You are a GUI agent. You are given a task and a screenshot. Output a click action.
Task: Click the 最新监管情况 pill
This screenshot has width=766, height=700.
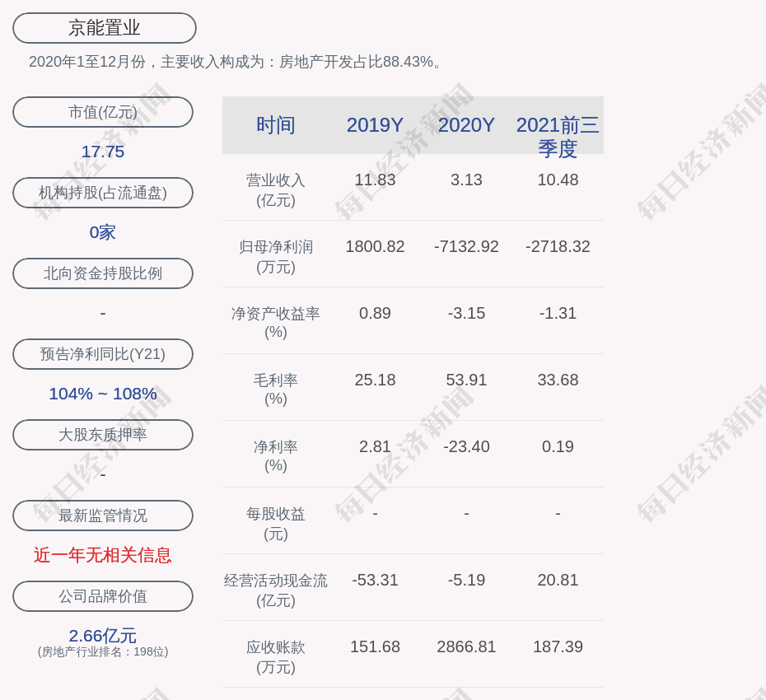(x=103, y=516)
